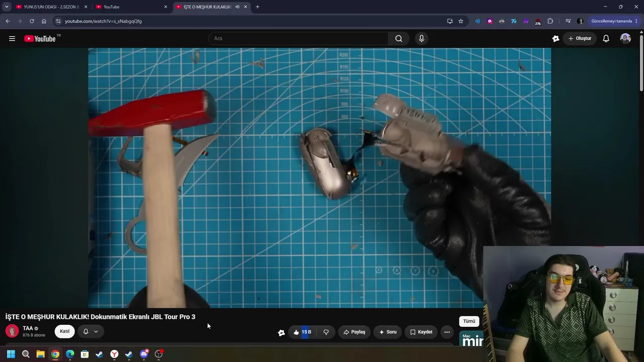Click the Katıl membership button

pos(64,331)
